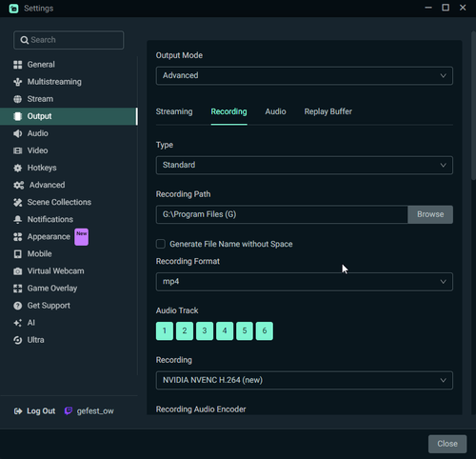Toggle audio track 1
This screenshot has width=476, height=459.
165,331
